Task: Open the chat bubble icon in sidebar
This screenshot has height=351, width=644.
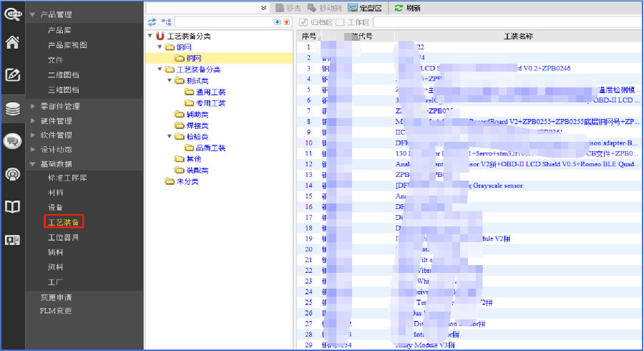Action: (x=12, y=141)
